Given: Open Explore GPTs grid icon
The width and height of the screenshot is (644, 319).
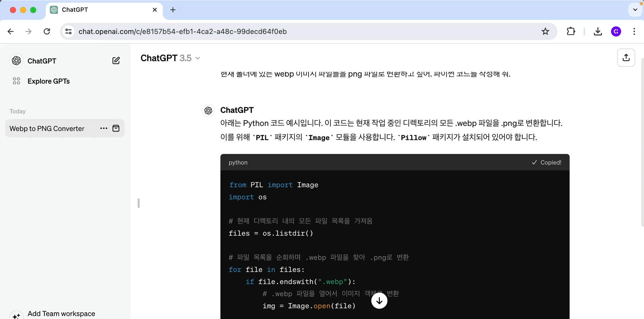Looking at the screenshot, I should coord(16,81).
